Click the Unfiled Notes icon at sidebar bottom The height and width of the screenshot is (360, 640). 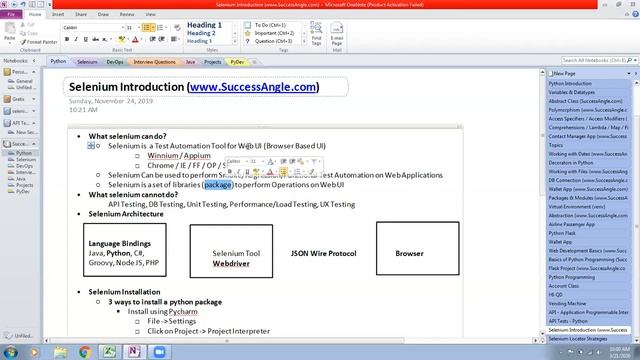point(8,336)
